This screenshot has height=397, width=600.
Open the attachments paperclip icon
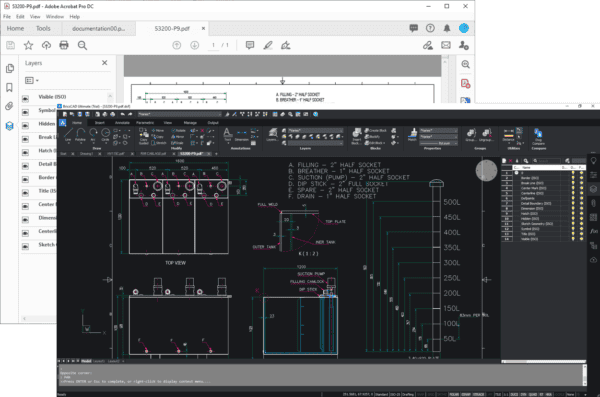10,106
